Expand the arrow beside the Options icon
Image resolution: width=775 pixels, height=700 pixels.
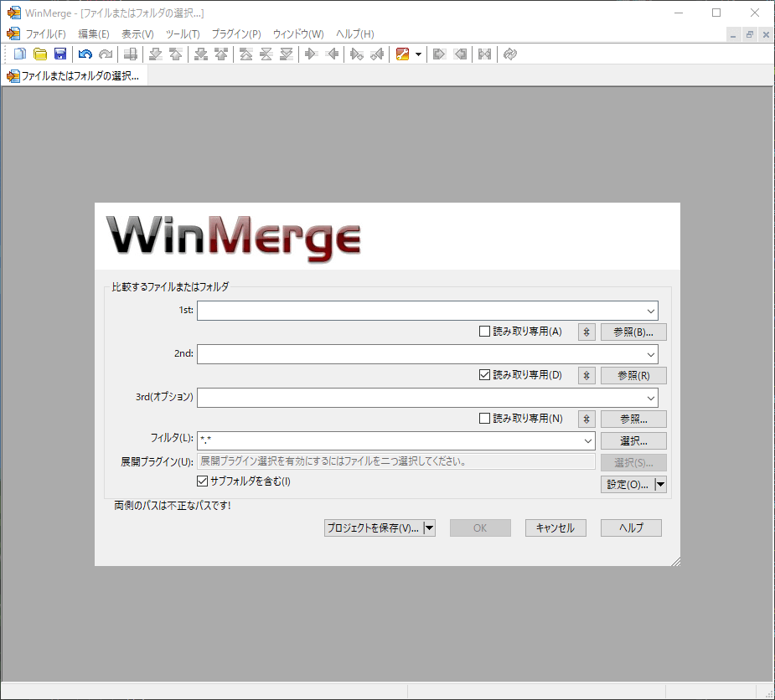pyautogui.click(x=418, y=54)
